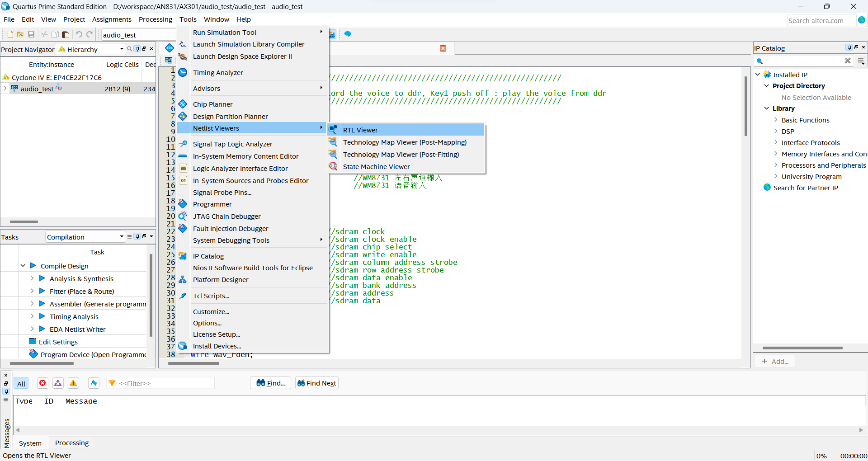Screen dimensions: 868x461
Task: Expand Interface Protocols category
Action: point(776,142)
